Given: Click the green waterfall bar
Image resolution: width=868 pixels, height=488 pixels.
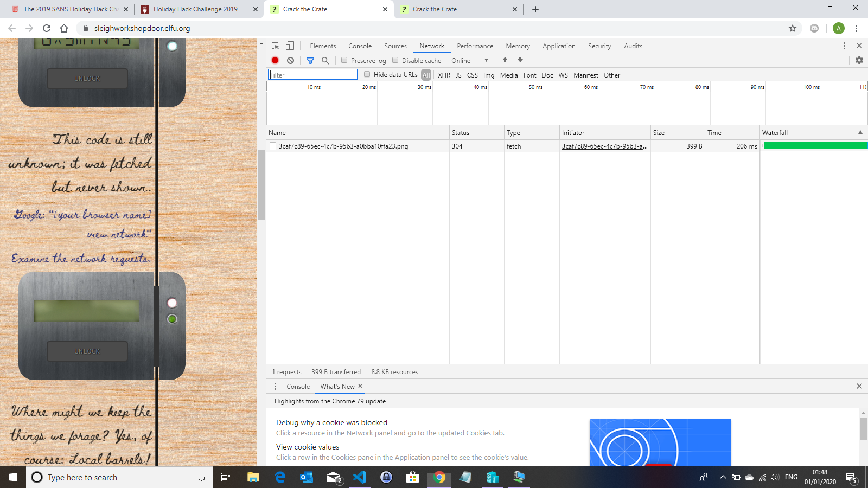Looking at the screenshot, I should 815,146.
